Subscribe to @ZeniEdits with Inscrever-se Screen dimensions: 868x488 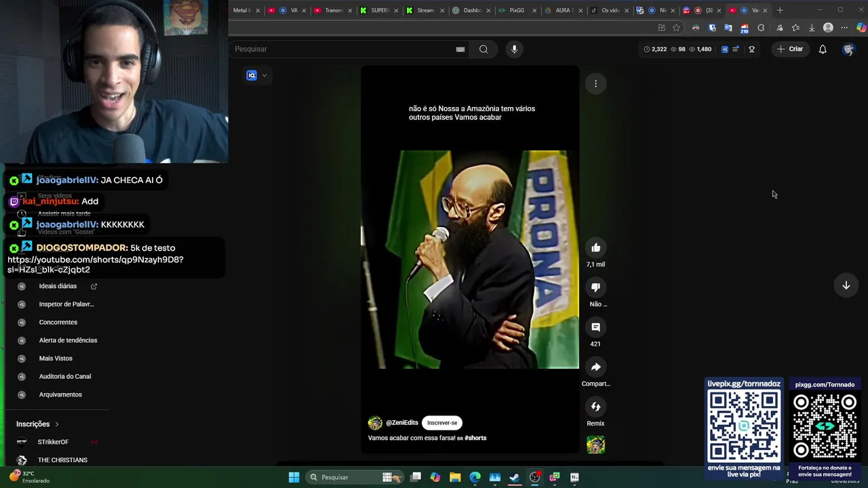[442, 423]
